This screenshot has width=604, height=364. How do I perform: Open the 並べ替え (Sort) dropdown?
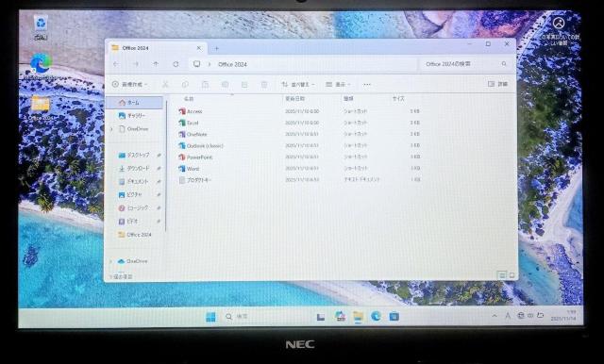298,84
